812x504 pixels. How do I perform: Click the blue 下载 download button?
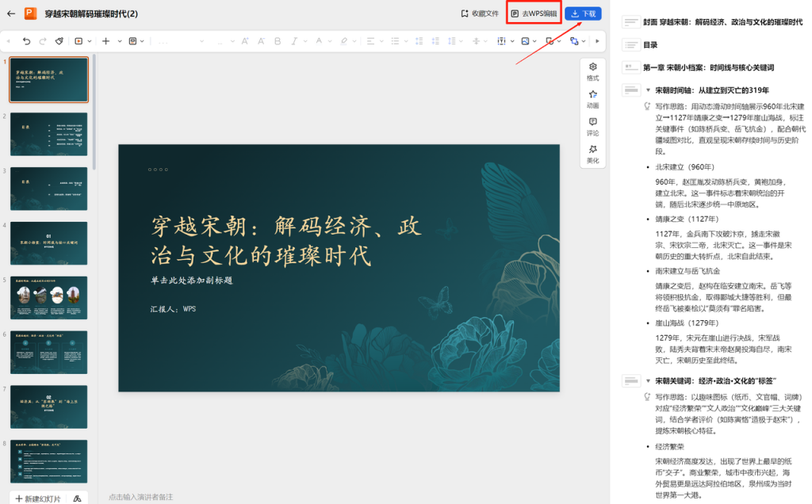583,13
